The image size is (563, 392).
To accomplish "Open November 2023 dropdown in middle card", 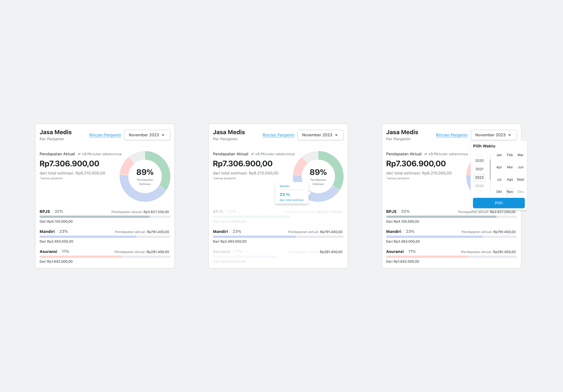I will point(320,135).
